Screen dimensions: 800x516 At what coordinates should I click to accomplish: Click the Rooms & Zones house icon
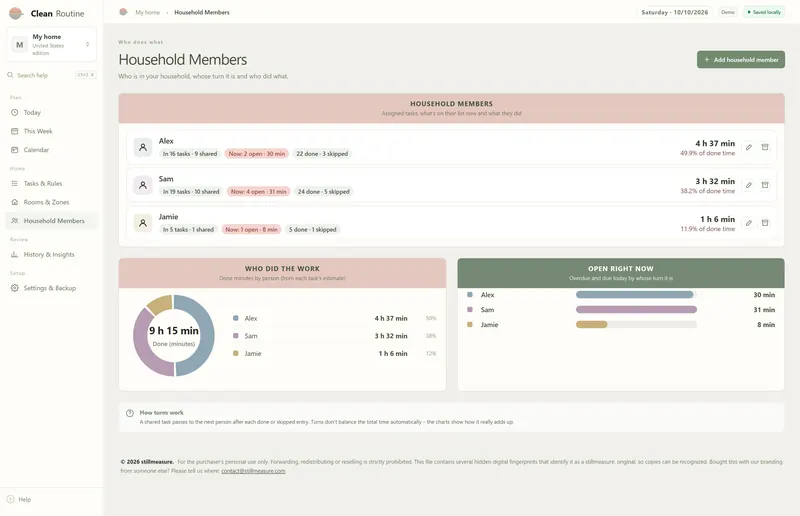coord(14,202)
